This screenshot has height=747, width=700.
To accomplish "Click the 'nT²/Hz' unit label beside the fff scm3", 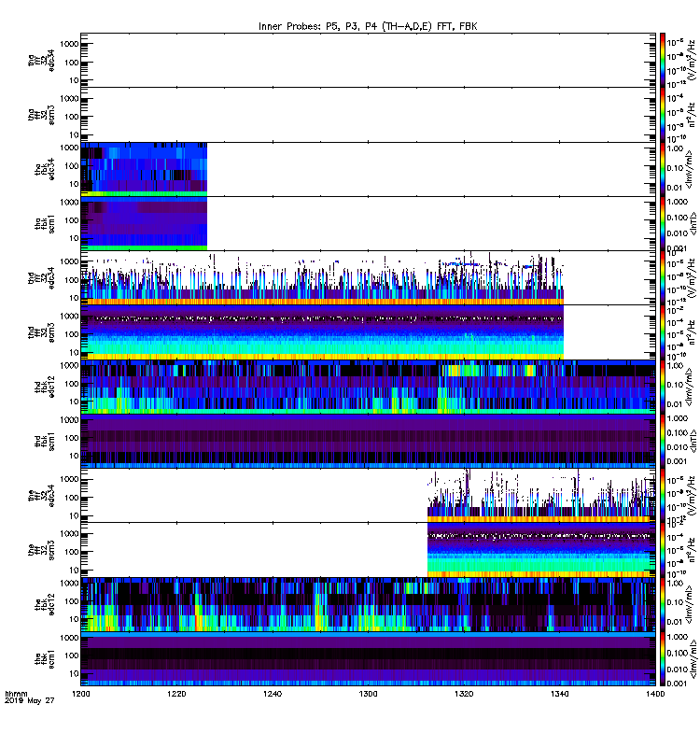I will click(691, 552).
